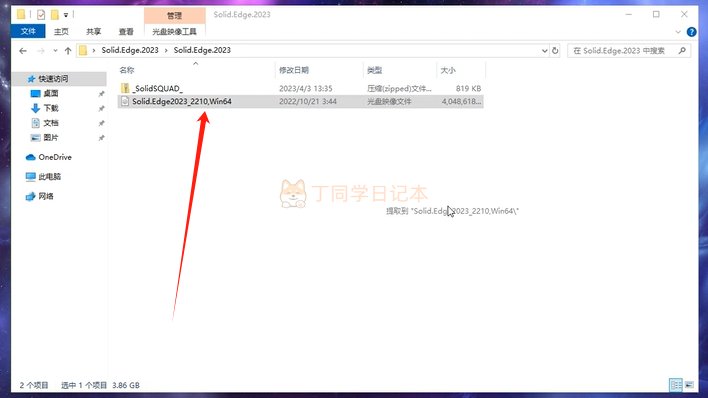Screen dimensions: 708x398
Task: Click date 2022/10/21 3:44 cell
Action: (308, 101)
